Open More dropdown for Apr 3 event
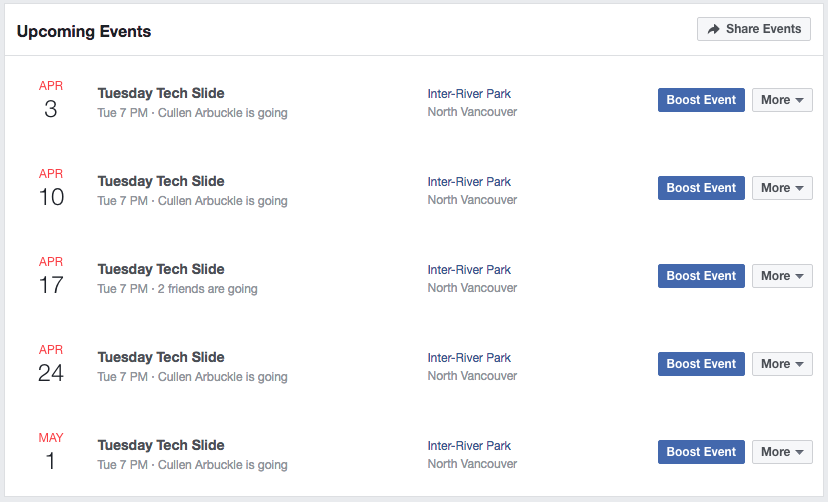Screen dimensions: 828x502 [x=782, y=100]
